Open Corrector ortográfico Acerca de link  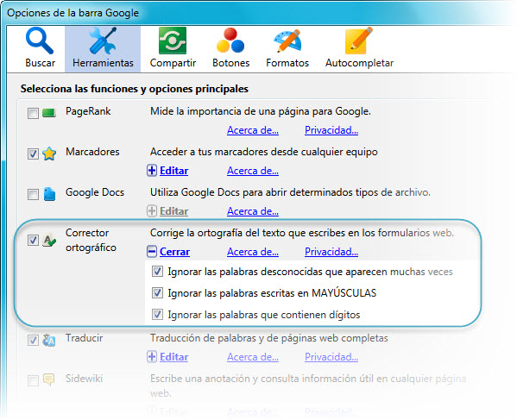point(253,252)
